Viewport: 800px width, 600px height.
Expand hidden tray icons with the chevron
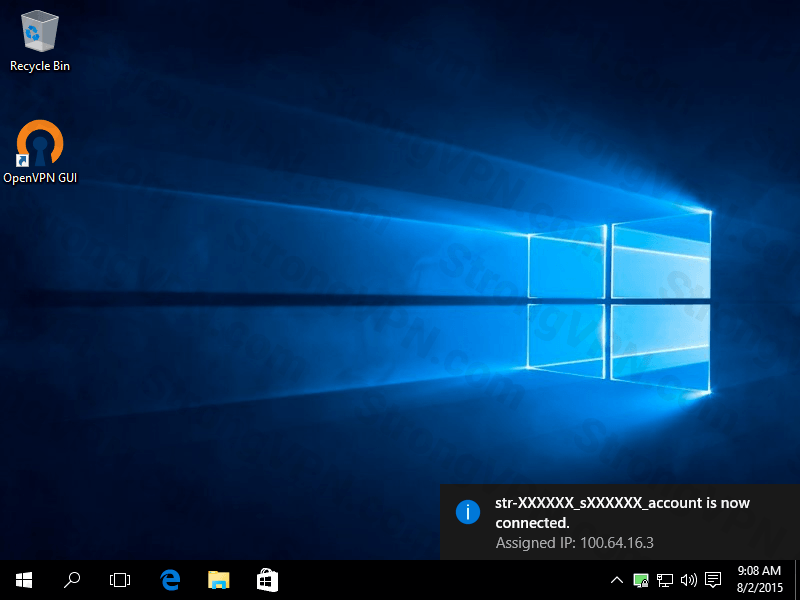pyautogui.click(x=616, y=580)
